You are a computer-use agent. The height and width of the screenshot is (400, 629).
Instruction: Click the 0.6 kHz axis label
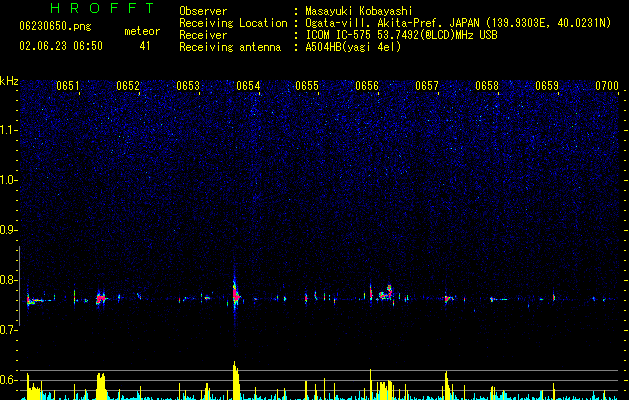point(9,380)
